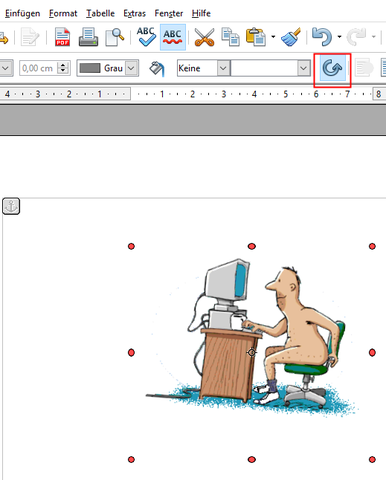This screenshot has height=480, width=386.
Task: Expand the Paste options arrow
Action: coord(273,37)
